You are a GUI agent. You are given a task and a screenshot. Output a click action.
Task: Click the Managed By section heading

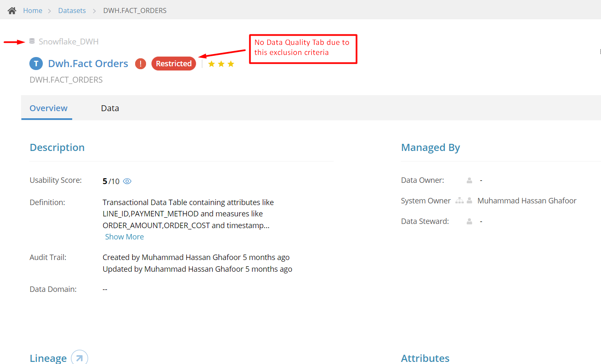click(x=431, y=148)
